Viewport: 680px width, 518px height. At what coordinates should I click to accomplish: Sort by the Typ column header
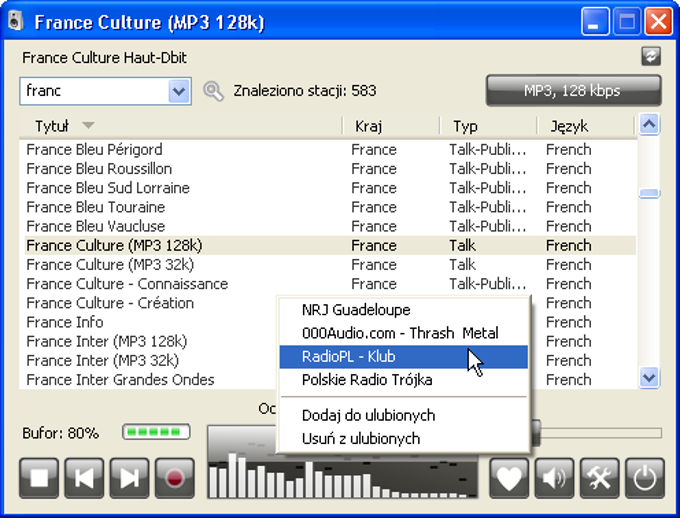pyautogui.click(x=488, y=126)
